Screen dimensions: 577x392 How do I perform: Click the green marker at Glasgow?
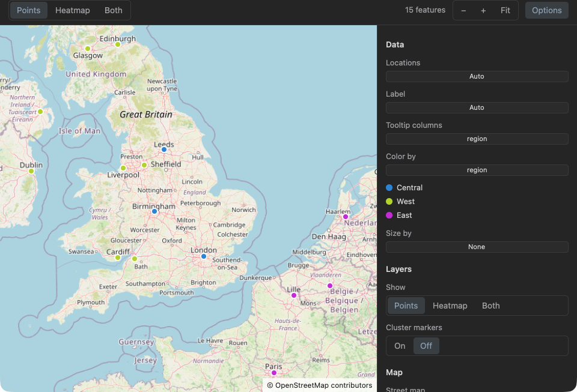(x=88, y=49)
